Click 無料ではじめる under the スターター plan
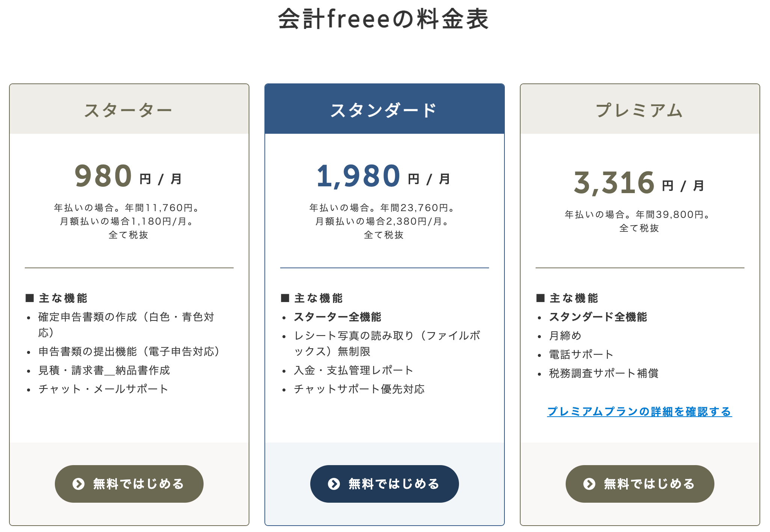This screenshot has height=532, width=770. pyautogui.click(x=129, y=484)
